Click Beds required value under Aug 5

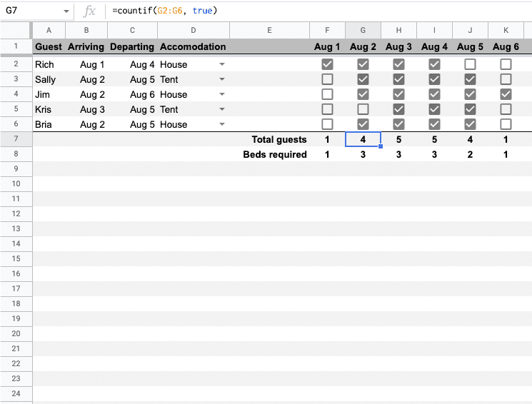click(470, 154)
